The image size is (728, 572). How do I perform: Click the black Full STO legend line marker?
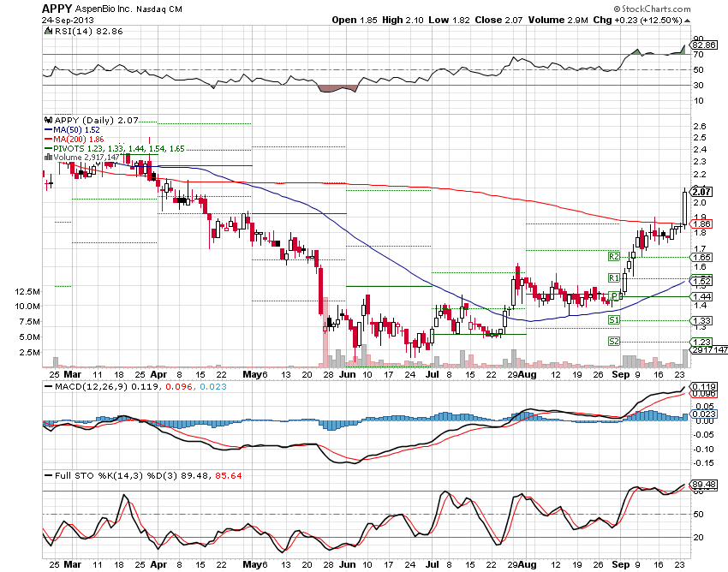[48, 475]
